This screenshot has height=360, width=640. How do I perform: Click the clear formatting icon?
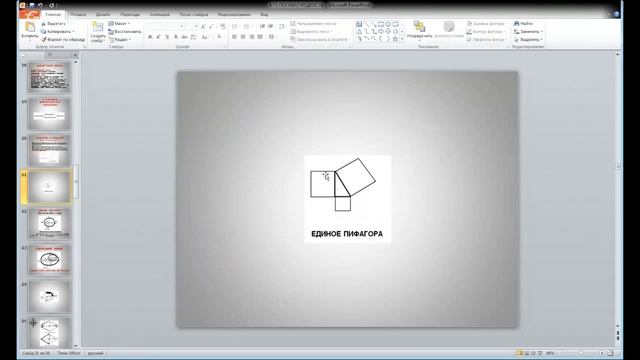coord(222,27)
